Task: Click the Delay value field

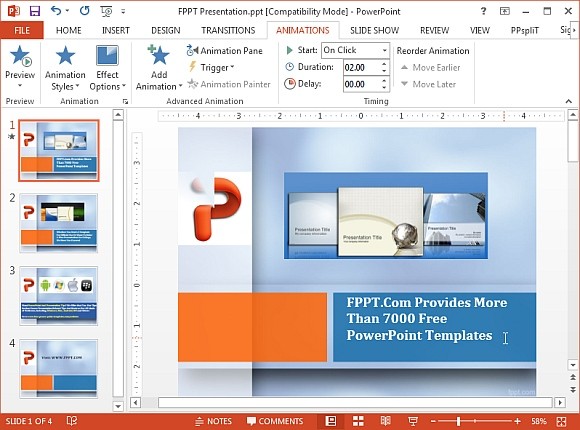Action: (x=361, y=84)
